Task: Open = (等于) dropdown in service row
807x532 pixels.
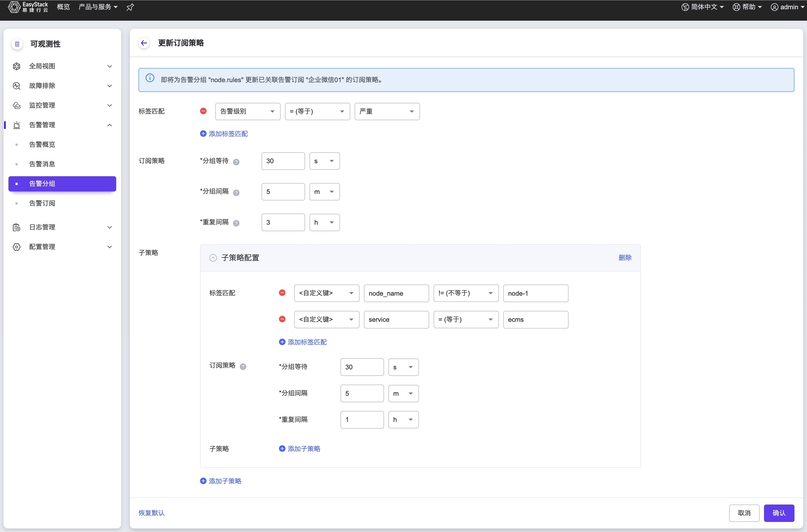Action: click(466, 320)
